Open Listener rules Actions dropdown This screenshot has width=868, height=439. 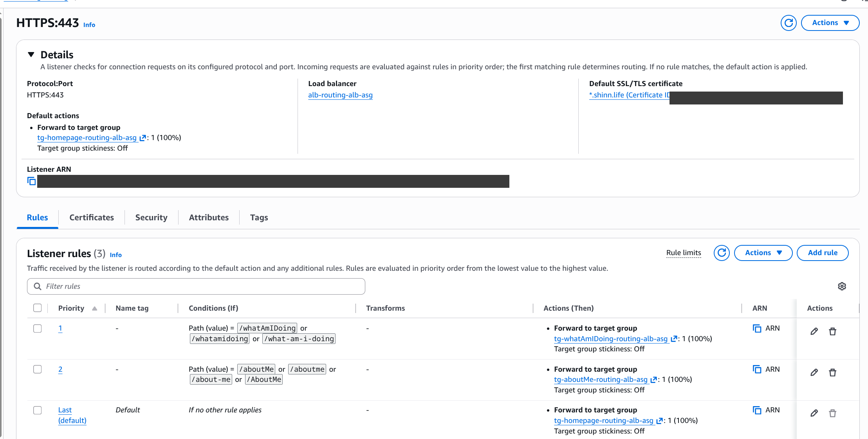click(763, 253)
